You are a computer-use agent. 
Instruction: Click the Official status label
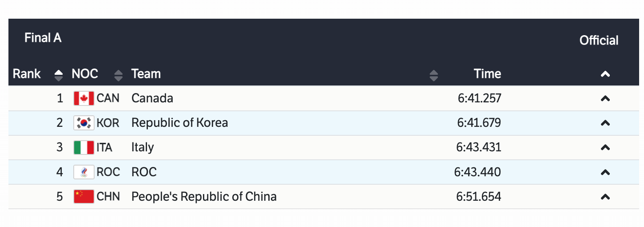tap(599, 41)
